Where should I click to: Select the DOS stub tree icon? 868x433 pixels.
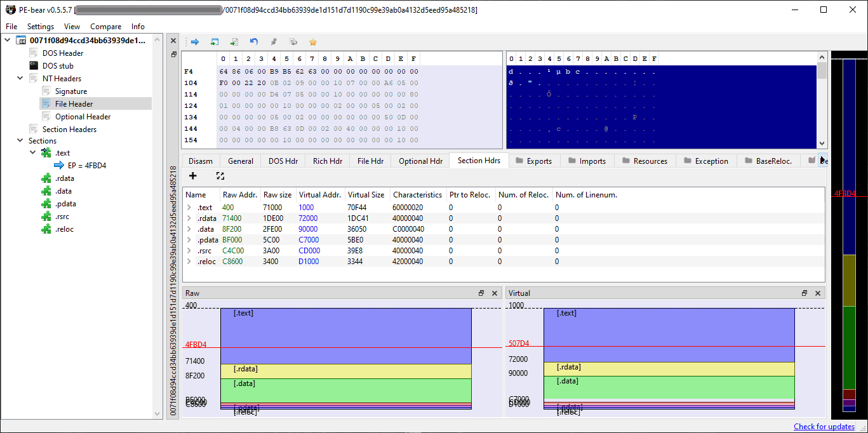(34, 65)
